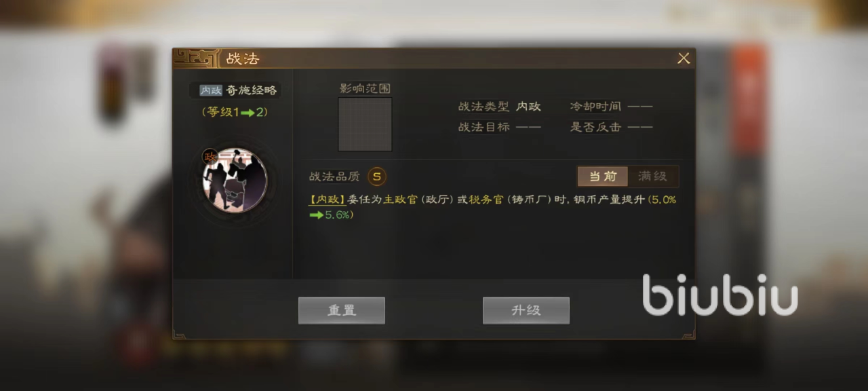
Task: Click the highlighted 税务官 term
Action: point(486,200)
